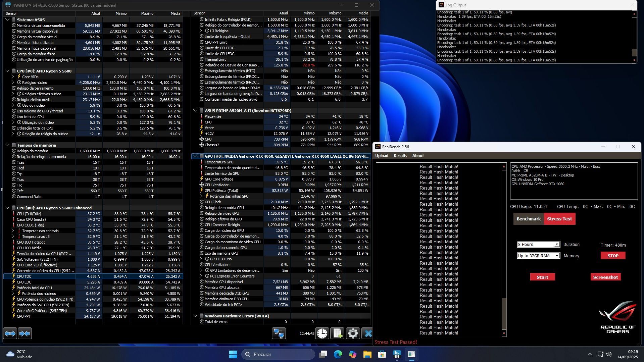The width and height of the screenshot is (644, 362).
Task: Open the Results menu in RealBench
Action: coord(400,156)
